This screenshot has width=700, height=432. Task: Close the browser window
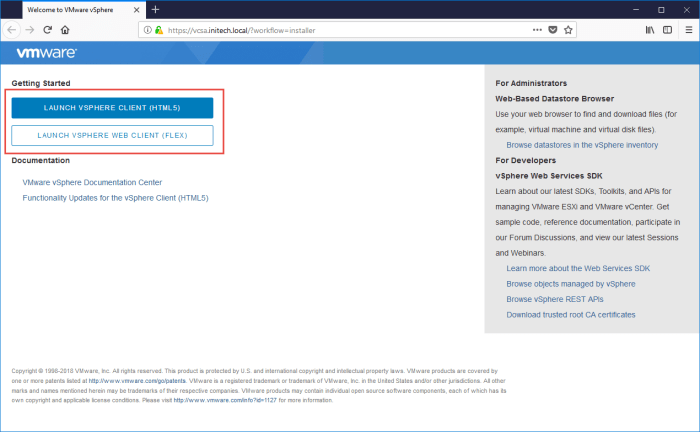click(687, 9)
